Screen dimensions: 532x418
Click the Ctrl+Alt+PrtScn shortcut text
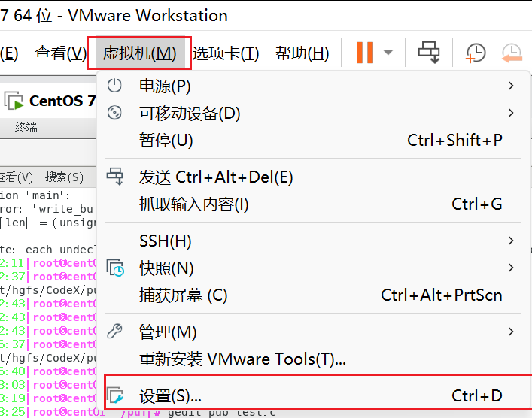coord(442,295)
